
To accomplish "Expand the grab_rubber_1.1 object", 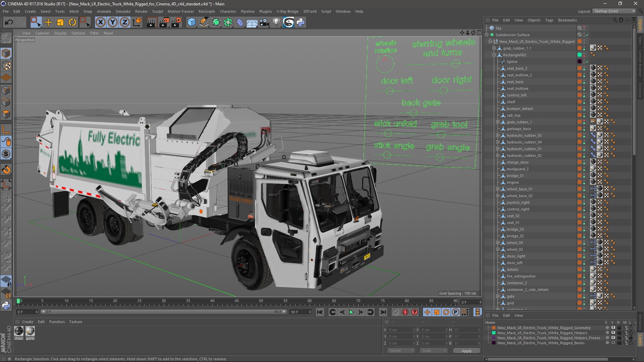I will pos(494,48).
